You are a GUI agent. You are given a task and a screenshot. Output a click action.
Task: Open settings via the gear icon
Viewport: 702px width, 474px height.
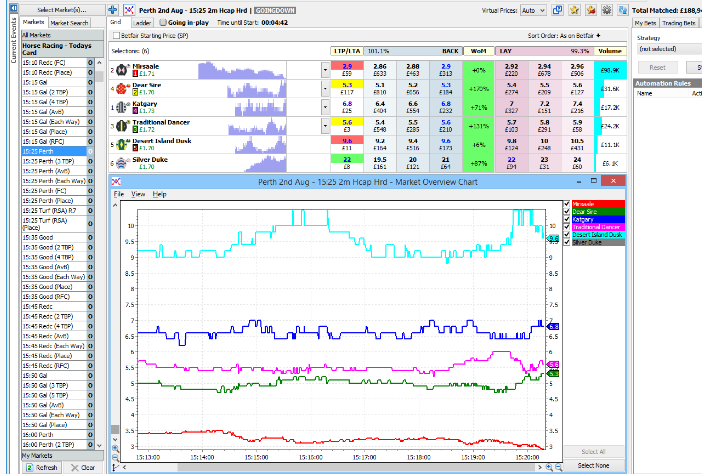point(622,10)
